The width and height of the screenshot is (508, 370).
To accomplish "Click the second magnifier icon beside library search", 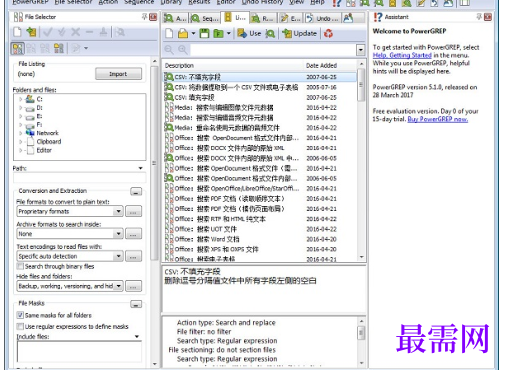I will coord(183,50).
